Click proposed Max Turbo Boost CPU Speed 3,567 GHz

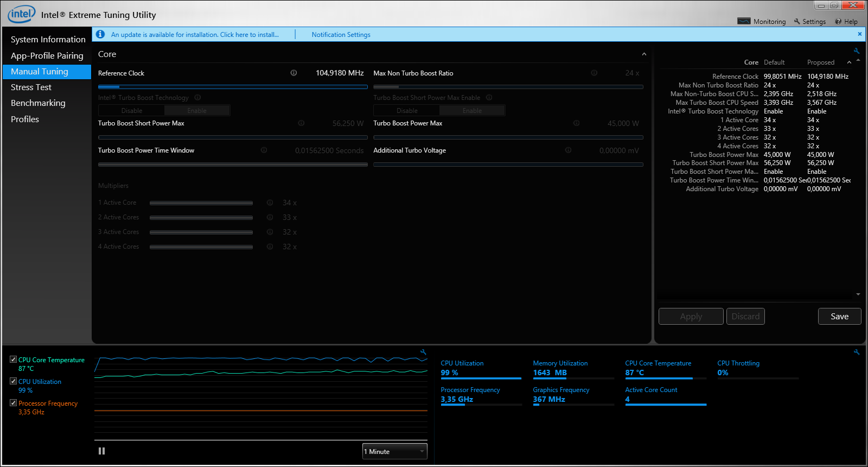tap(822, 103)
